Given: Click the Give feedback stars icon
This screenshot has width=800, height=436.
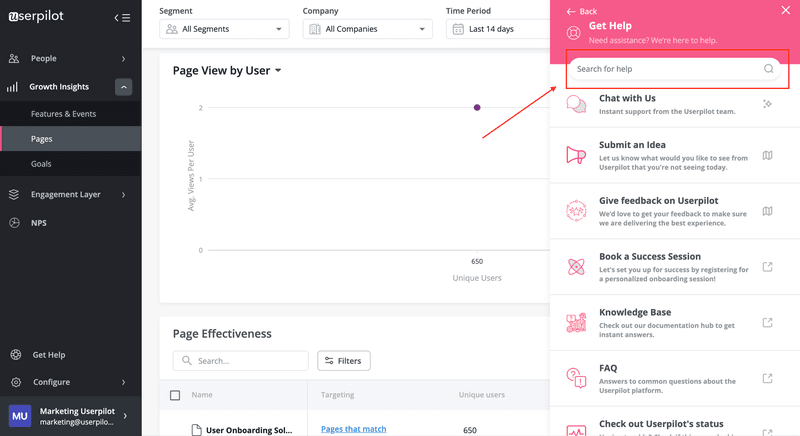Looking at the screenshot, I should 576,211.
